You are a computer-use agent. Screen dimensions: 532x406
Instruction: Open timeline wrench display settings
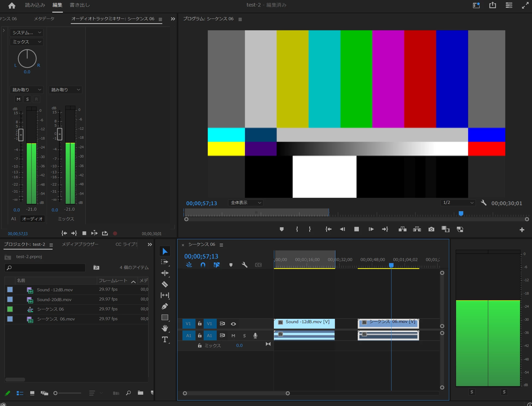pyautogui.click(x=244, y=265)
